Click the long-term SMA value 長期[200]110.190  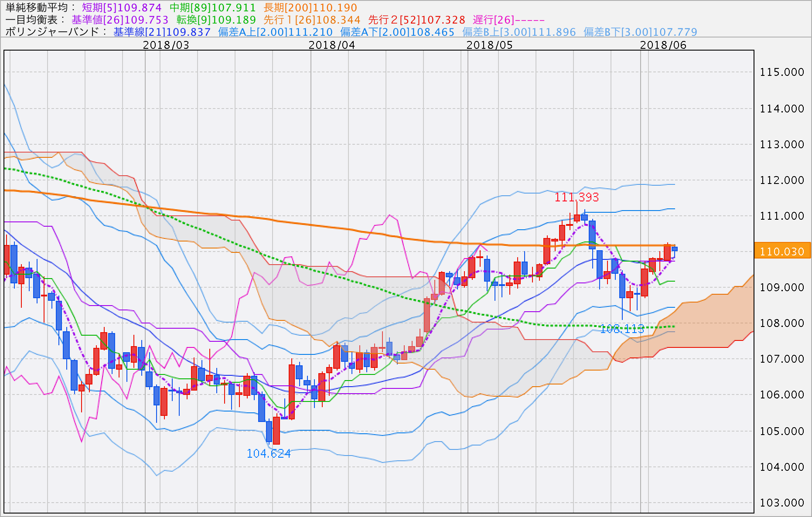(310, 7)
